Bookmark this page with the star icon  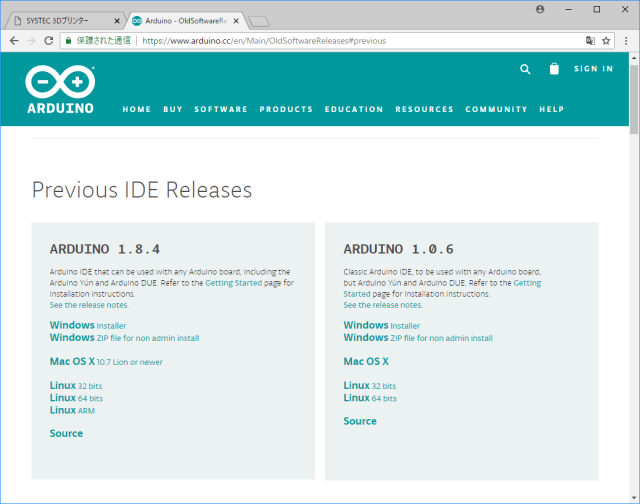606,40
